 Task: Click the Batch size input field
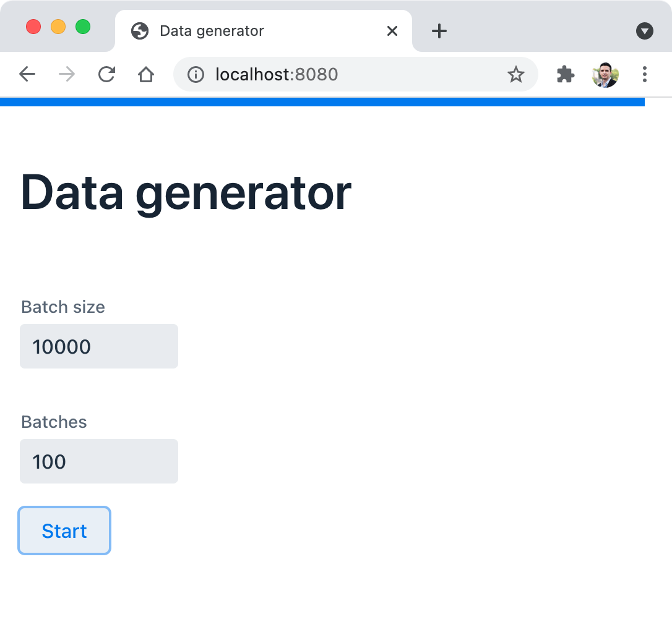[99, 346]
